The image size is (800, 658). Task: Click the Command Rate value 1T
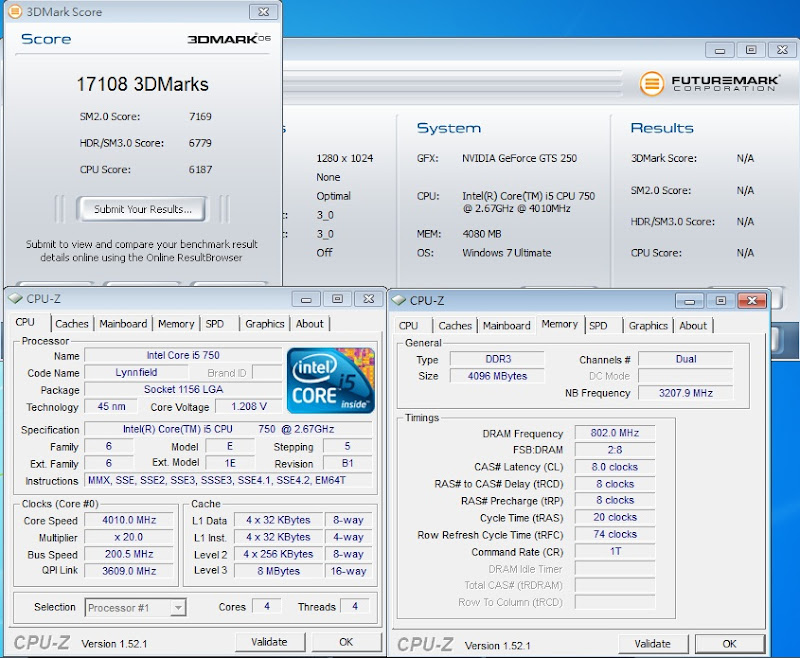coord(615,552)
